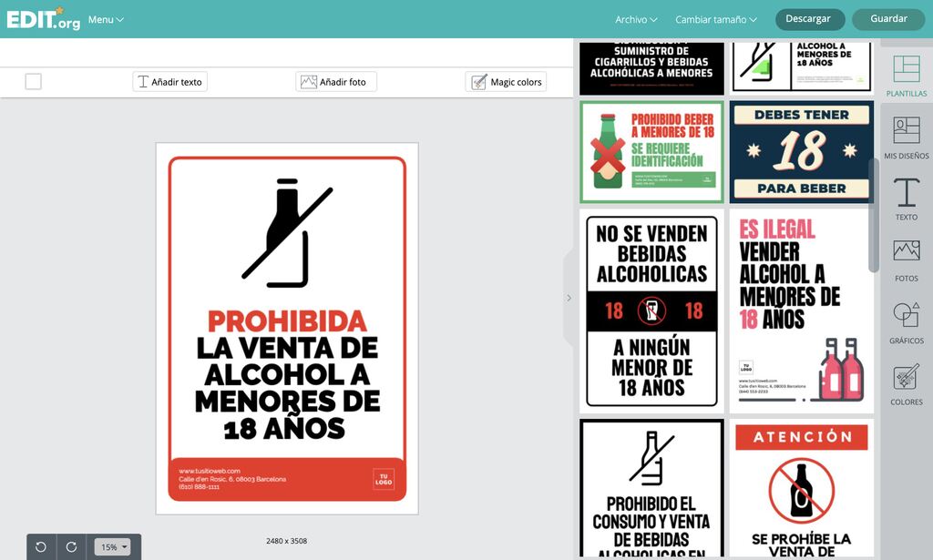The width and height of the screenshot is (933, 560).
Task: Click the Descargar button
Action: point(809,18)
